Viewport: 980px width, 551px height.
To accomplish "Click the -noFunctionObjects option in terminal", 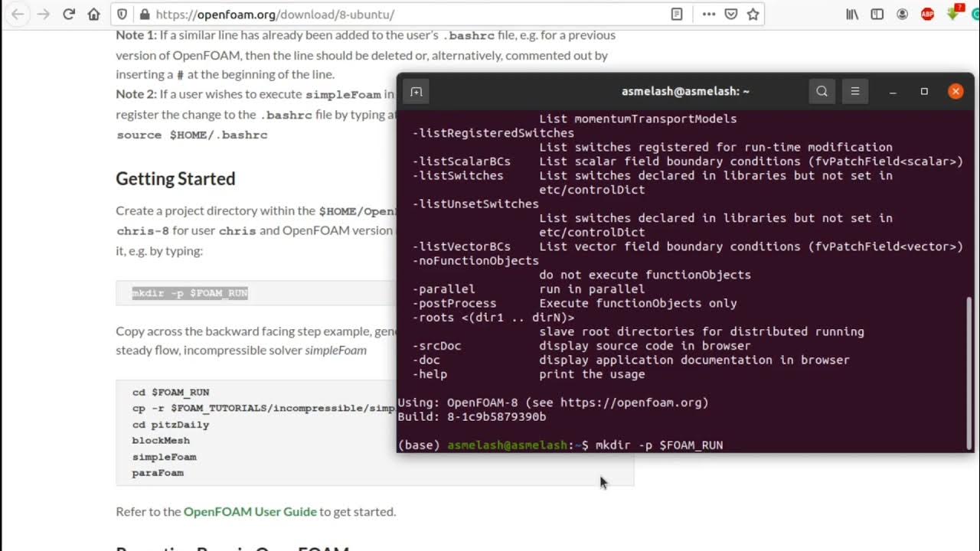I will tap(475, 261).
